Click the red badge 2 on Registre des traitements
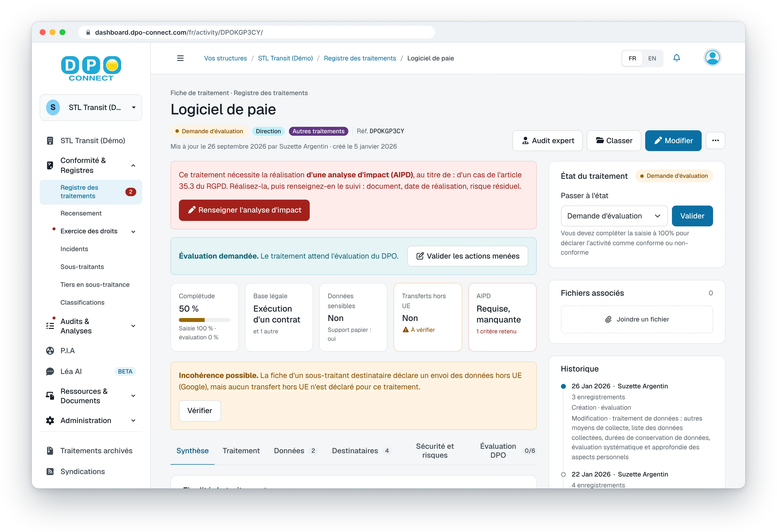Viewport: 777px width, 532px height. 130,192
